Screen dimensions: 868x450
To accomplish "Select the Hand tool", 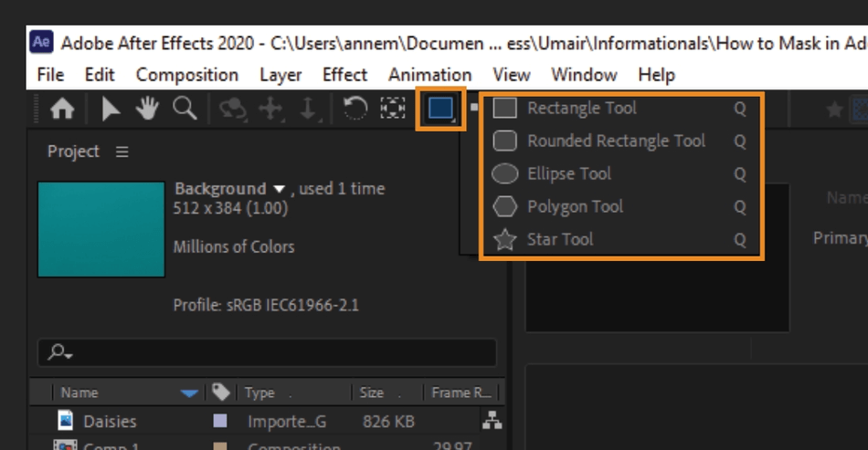I will coord(147,109).
